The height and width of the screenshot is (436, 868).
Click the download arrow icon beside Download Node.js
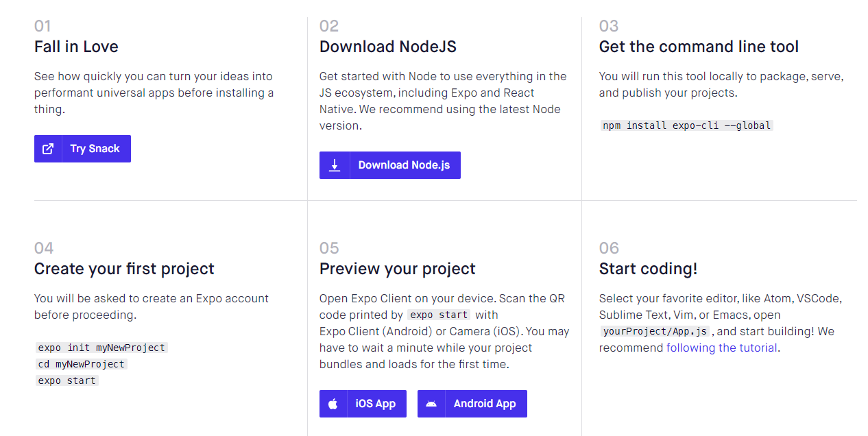click(335, 165)
